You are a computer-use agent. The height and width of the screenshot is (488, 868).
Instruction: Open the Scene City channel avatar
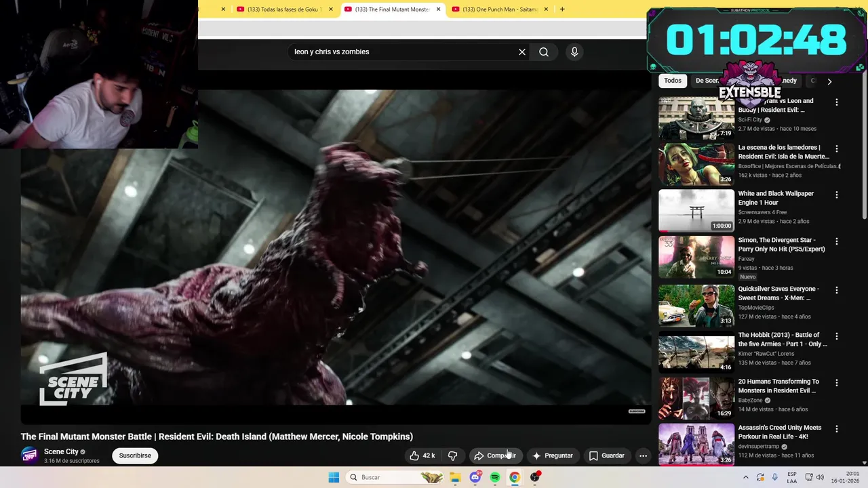(x=30, y=455)
